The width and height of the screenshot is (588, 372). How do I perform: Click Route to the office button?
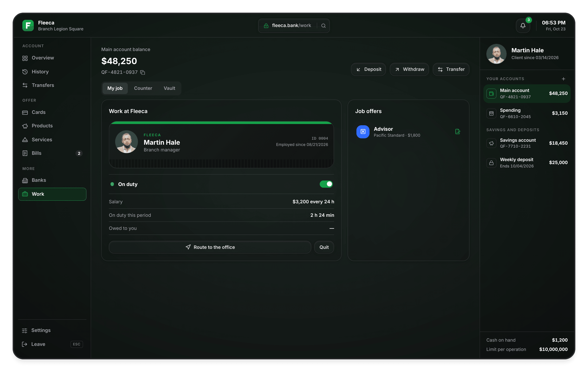[x=210, y=247]
